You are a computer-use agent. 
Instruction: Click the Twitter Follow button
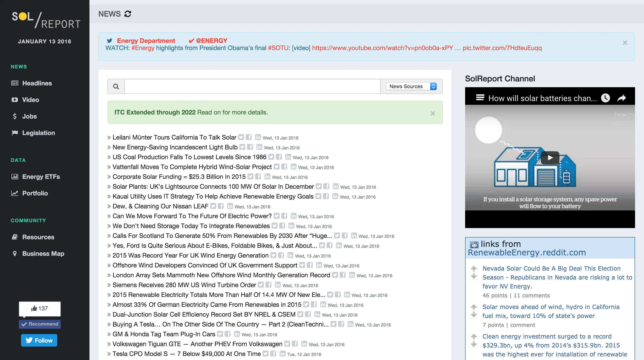tap(39, 340)
